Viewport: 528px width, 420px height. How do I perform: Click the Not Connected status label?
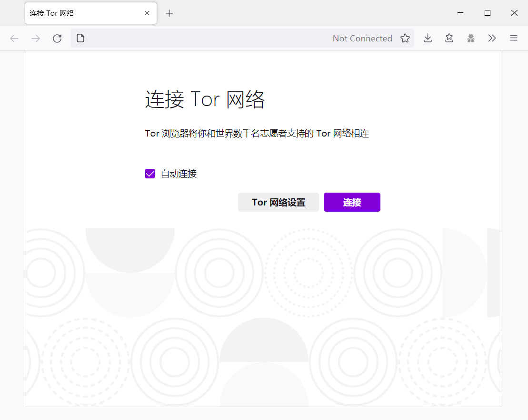362,39
